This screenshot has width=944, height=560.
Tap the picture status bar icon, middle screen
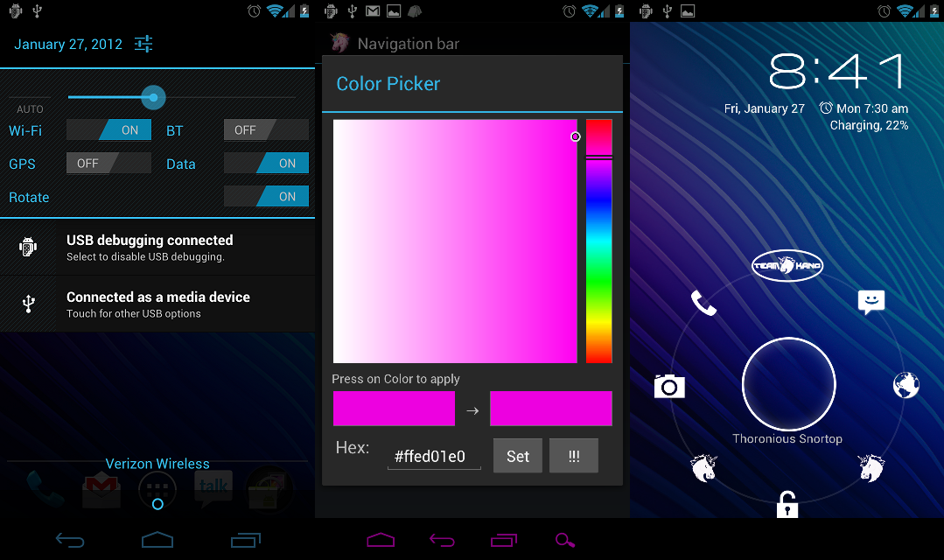coord(394,10)
